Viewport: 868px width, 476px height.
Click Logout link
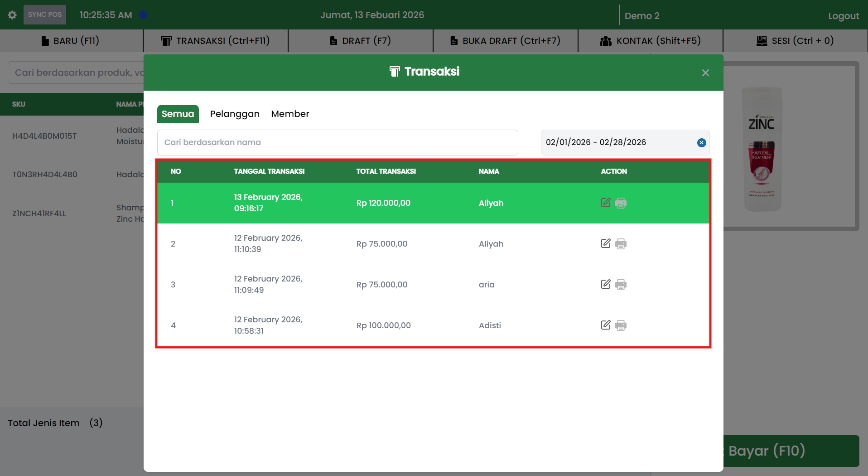(843, 16)
